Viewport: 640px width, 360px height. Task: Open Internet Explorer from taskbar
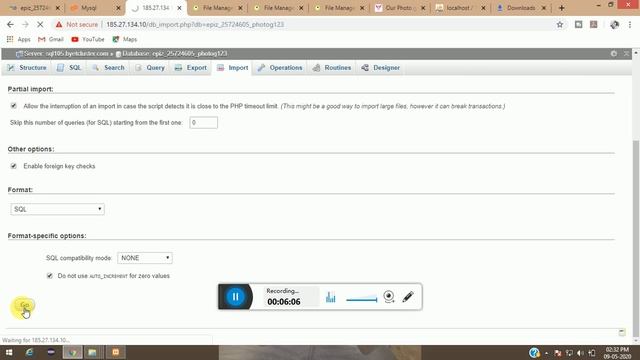click(29, 352)
